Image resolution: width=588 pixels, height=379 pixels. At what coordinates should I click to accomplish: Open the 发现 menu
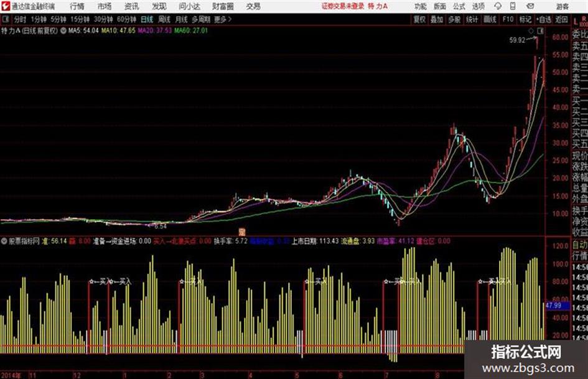click(159, 6)
